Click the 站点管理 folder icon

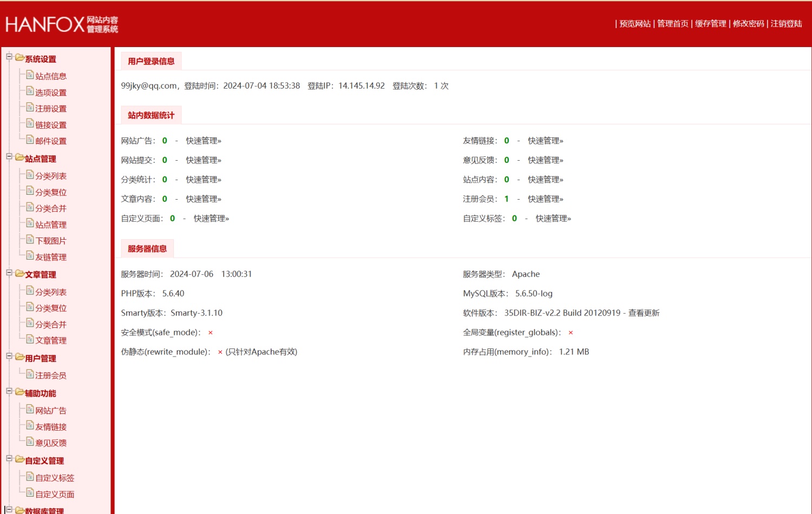(19, 157)
